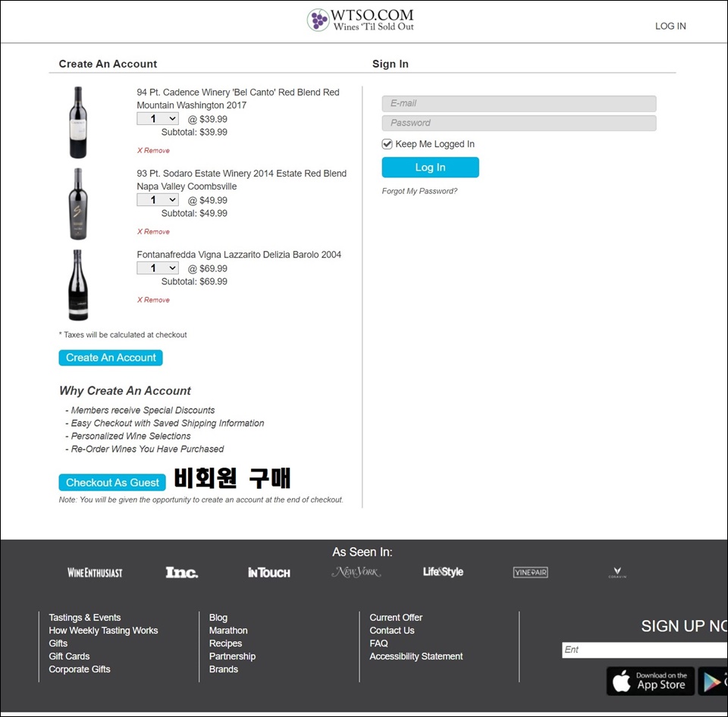Click the Sodaro Estate bottle image
This screenshot has width=728, height=717.
point(78,204)
